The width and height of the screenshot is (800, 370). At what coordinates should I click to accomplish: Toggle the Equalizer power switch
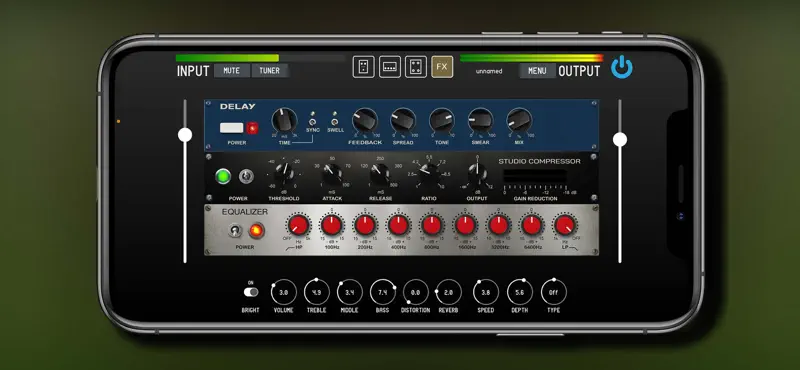(x=235, y=231)
